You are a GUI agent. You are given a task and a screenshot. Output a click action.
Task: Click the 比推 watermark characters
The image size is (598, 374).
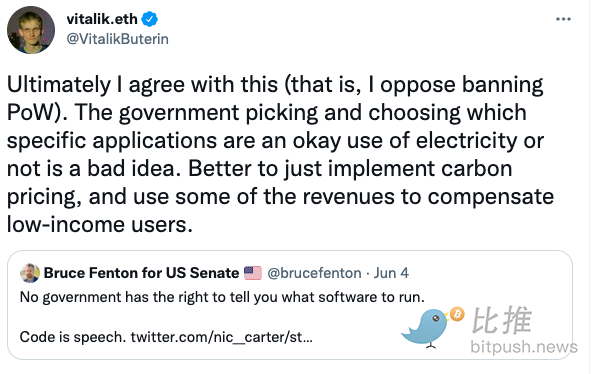[502, 321]
